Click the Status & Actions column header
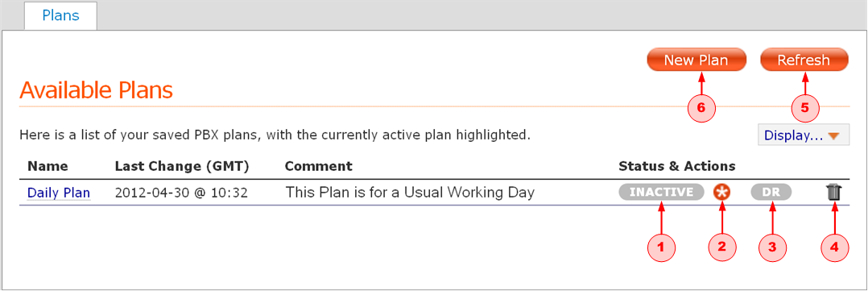Screen dimensions: 868x291 tap(677, 166)
